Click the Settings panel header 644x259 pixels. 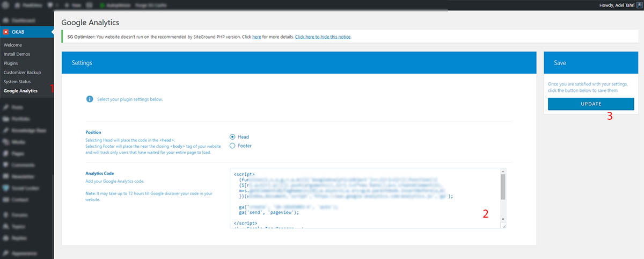click(299, 62)
